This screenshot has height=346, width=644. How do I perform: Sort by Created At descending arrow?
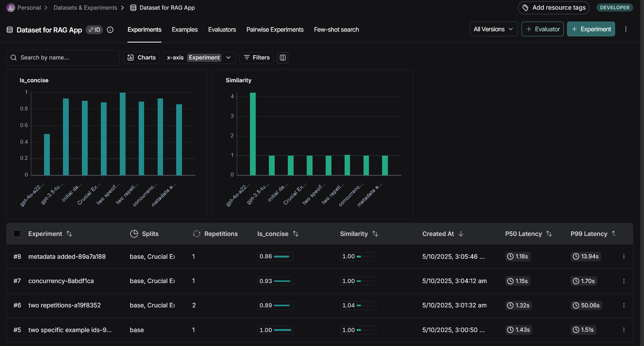pos(461,234)
